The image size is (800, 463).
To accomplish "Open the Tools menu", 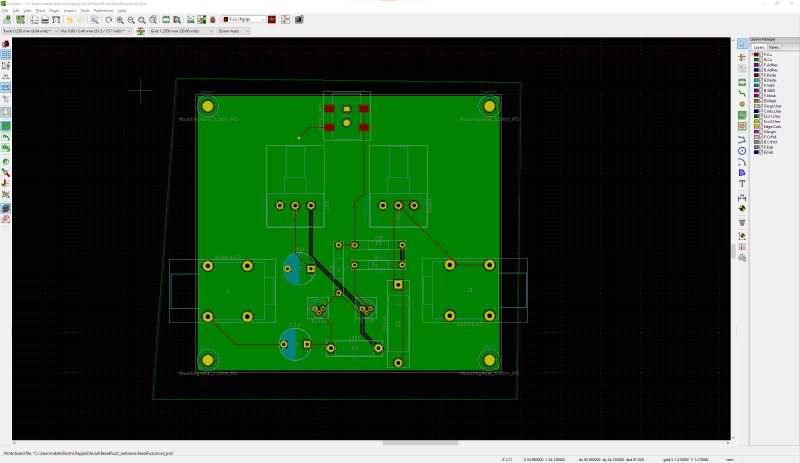I will point(85,10).
